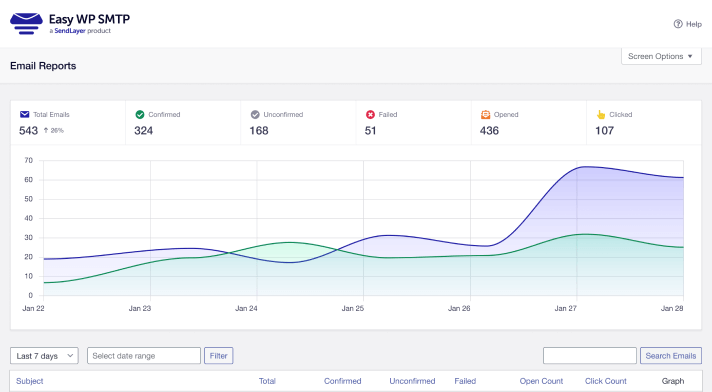Click the Help question mark icon
The image size is (712, 392).
677,24
